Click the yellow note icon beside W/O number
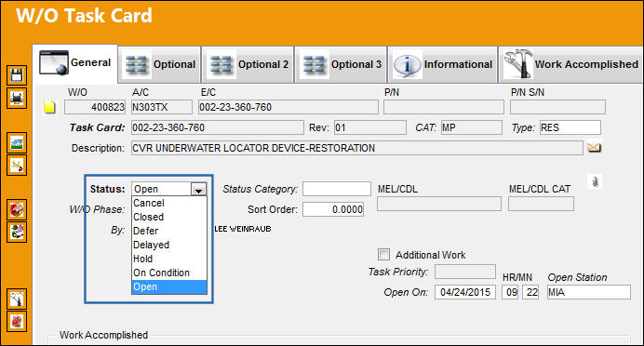Image resolution: width=644 pixels, height=346 pixels. 49,107
